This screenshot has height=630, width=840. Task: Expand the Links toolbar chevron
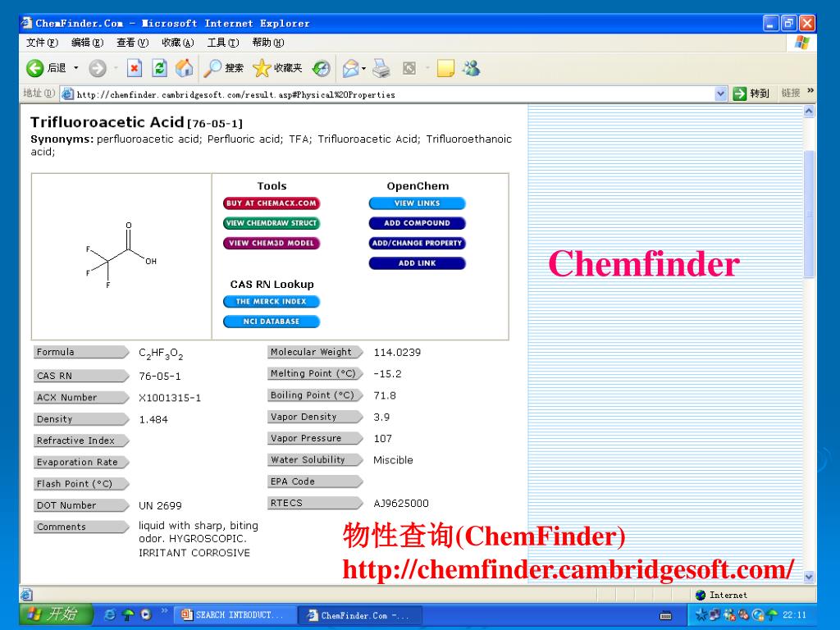810,91
